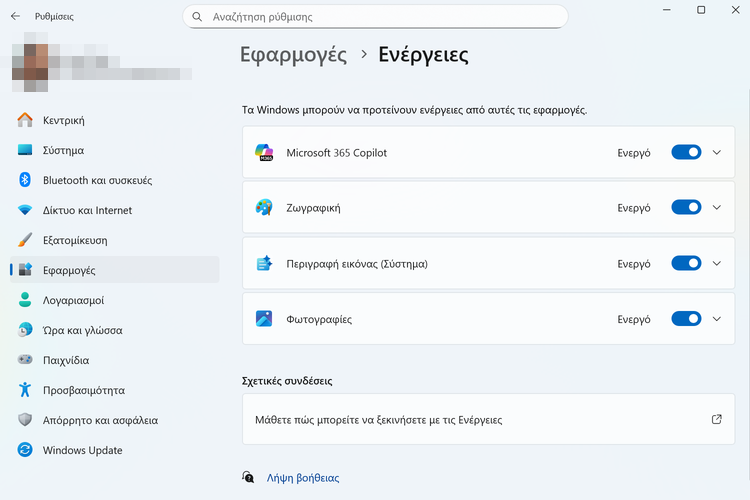The image size is (750, 500).
Task: Click the Bluetooth και συσκευές icon
Action: (x=25, y=180)
